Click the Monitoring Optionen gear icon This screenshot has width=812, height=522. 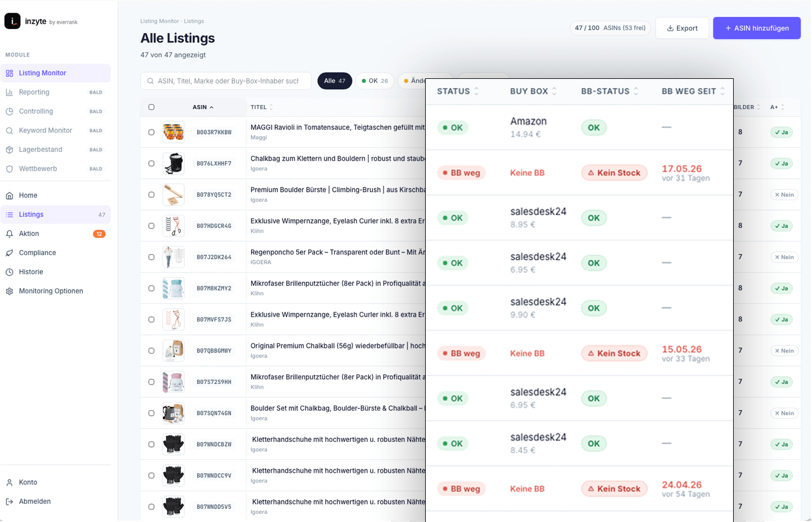[9, 291]
